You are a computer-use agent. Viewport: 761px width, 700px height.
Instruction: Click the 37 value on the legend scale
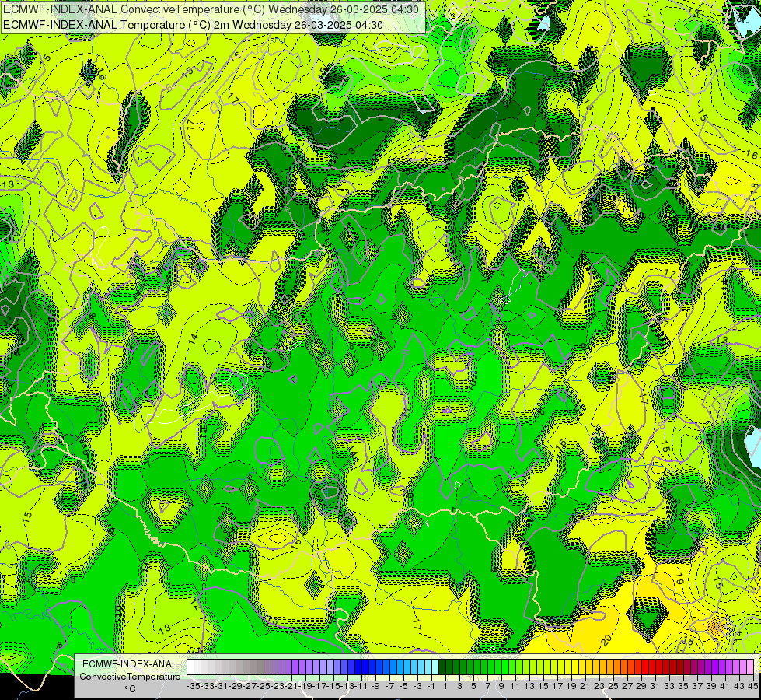(x=697, y=686)
